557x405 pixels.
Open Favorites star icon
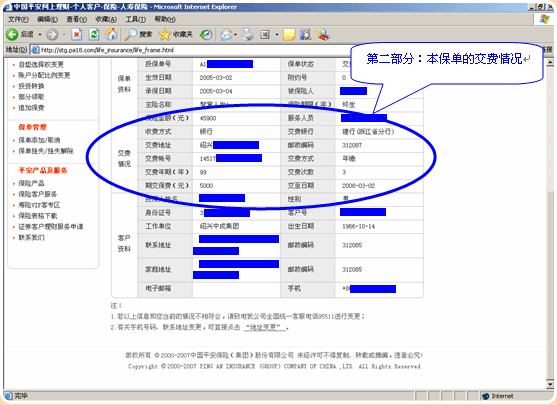(165, 34)
